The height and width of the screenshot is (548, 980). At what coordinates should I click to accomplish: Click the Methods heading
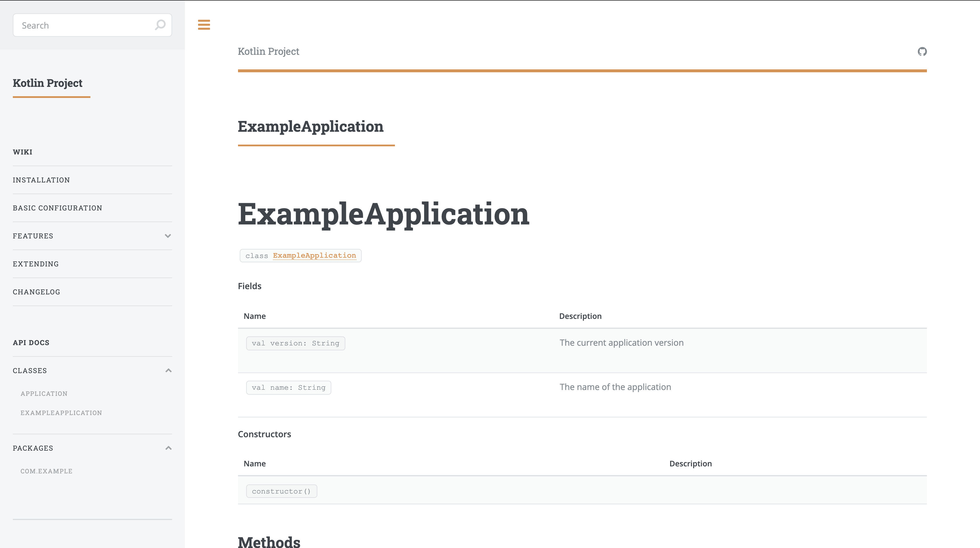tap(269, 542)
